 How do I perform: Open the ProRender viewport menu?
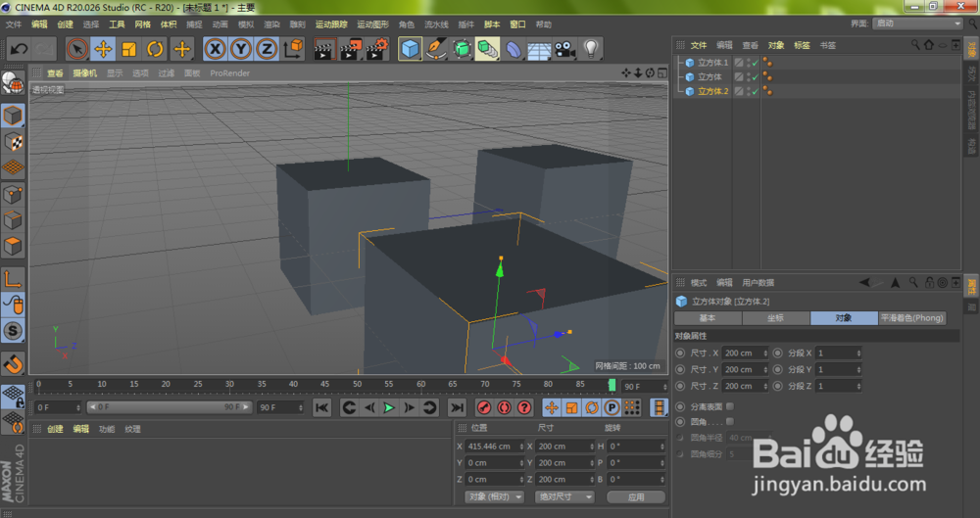coord(229,73)
